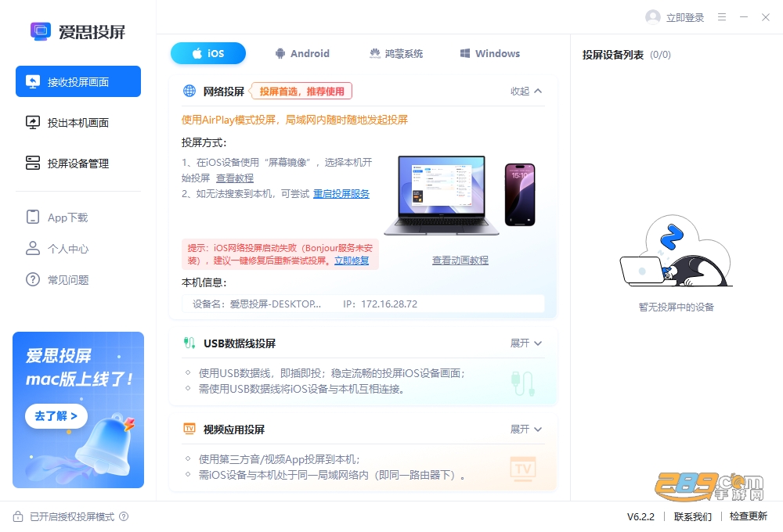
Task: Click the sleeping penguin illustration
Action: click(677, 251)
